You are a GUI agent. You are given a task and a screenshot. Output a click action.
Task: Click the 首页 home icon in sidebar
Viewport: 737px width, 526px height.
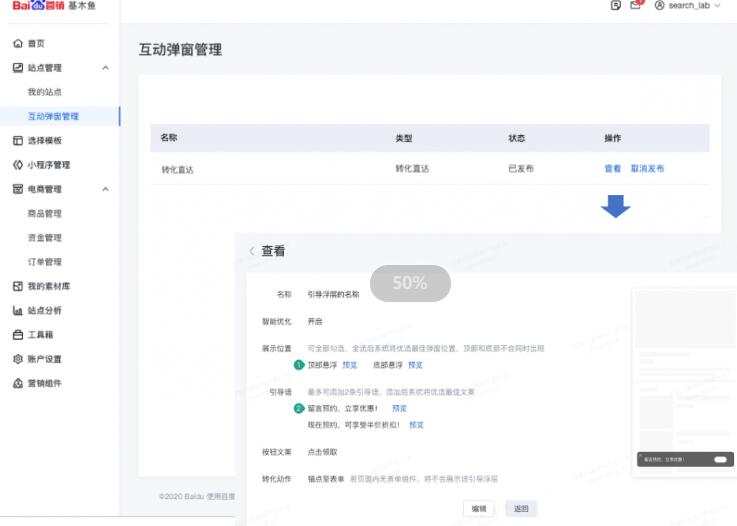tap(17, 44)
